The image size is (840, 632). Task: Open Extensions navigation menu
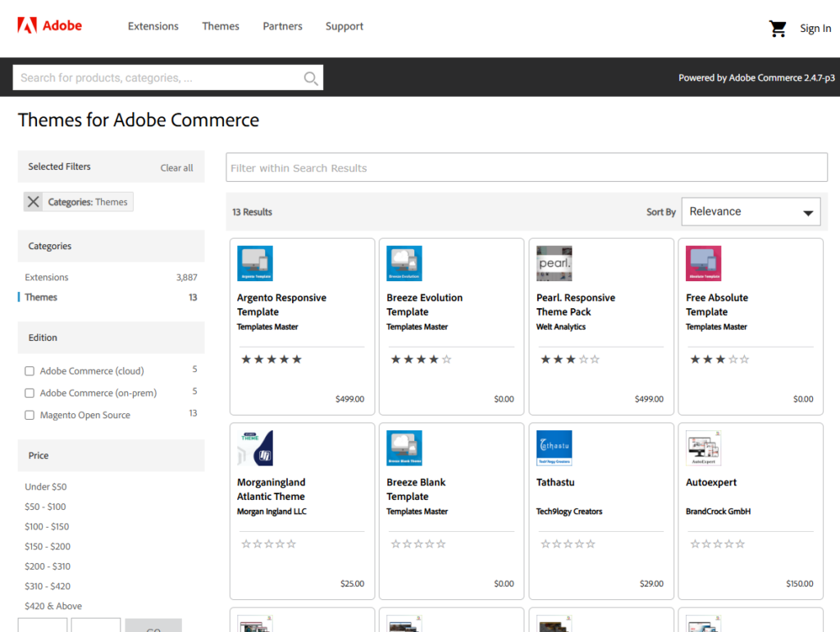[153, 26]
